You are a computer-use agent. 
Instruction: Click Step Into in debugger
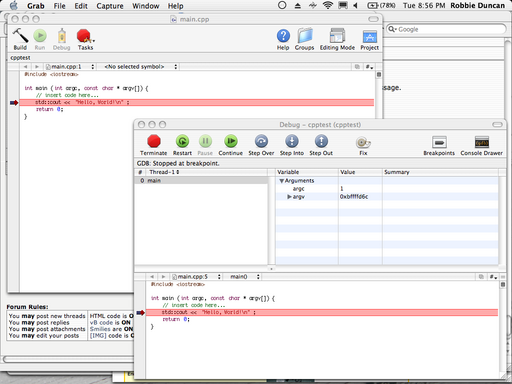pyautogui.click(x=292, y=141)
